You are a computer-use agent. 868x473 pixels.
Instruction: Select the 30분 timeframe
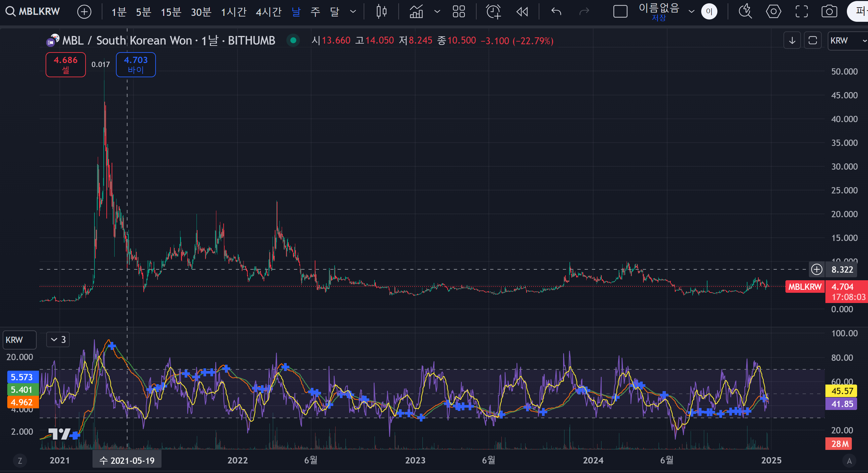click(x=201, y=12)
